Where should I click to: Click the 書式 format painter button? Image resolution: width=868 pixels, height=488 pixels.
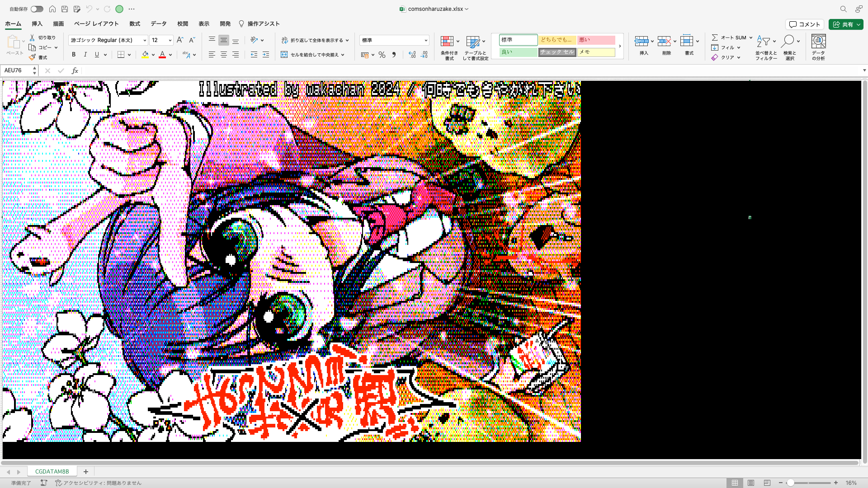pos(38,57)
